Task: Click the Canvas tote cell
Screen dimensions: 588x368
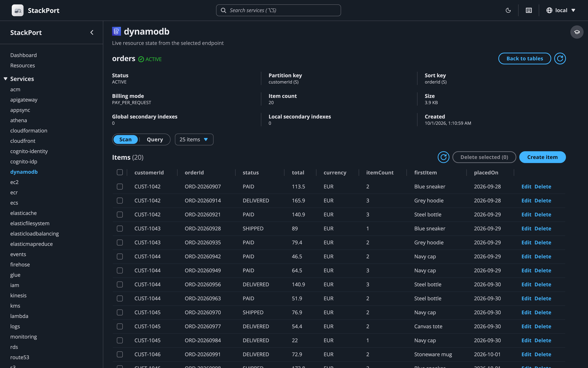Action: click(x=428, y=326)
